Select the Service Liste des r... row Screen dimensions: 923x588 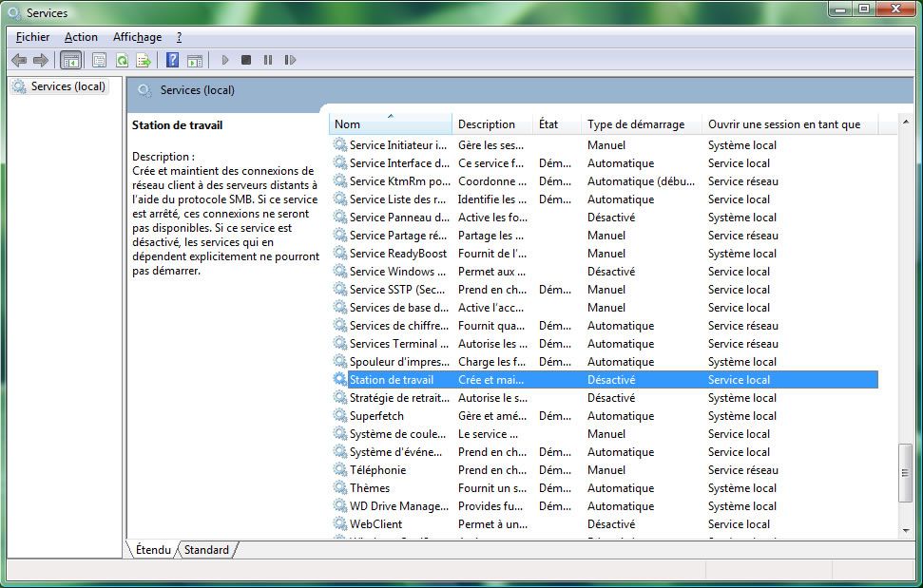[x=604, y=199]
